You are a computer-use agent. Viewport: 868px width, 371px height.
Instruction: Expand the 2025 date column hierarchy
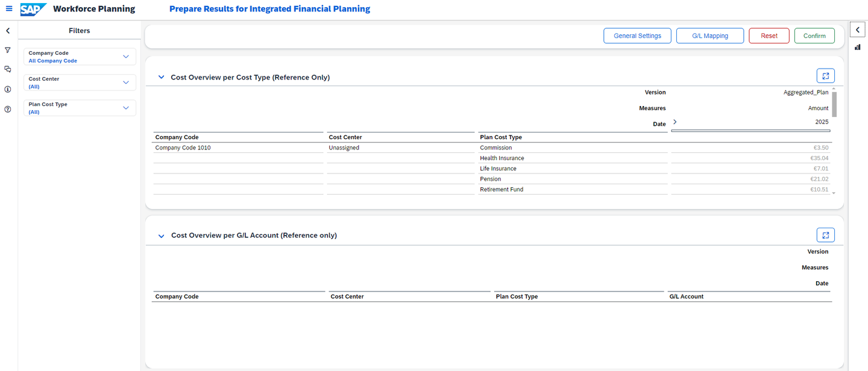coord(675,122)
